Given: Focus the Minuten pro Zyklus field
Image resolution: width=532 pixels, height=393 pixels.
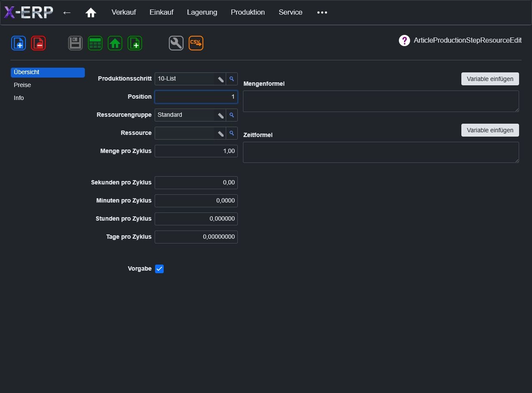Looking at the screenshot, I should 196,201.
